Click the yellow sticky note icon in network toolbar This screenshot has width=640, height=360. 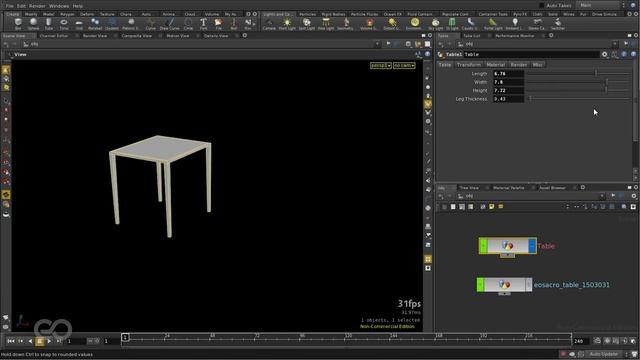pyautogui.click(x=491, y=207)
